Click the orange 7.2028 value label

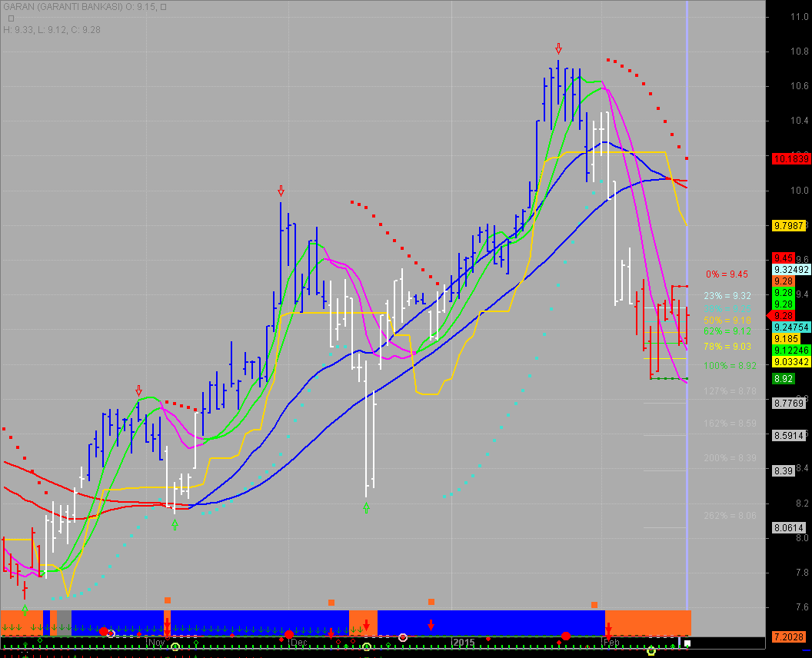[790, 638]
